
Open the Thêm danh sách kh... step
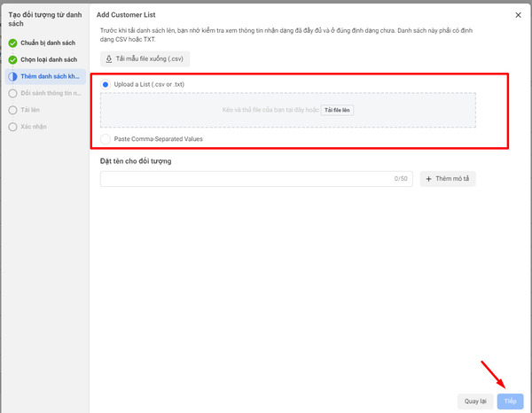[51, 76]
